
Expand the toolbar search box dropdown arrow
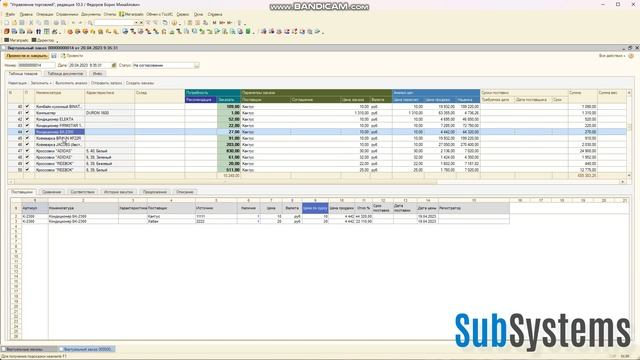(x=136, y=22)
